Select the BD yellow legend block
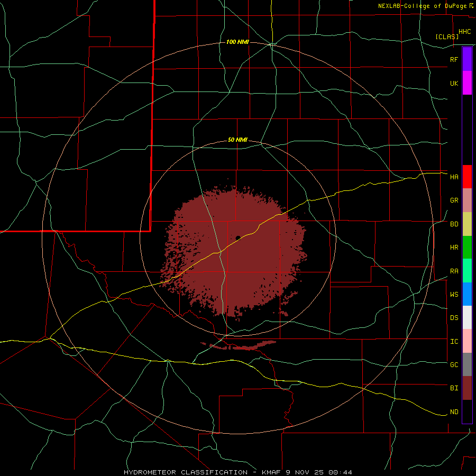This screenshot has width=476, height=476. 467,224
